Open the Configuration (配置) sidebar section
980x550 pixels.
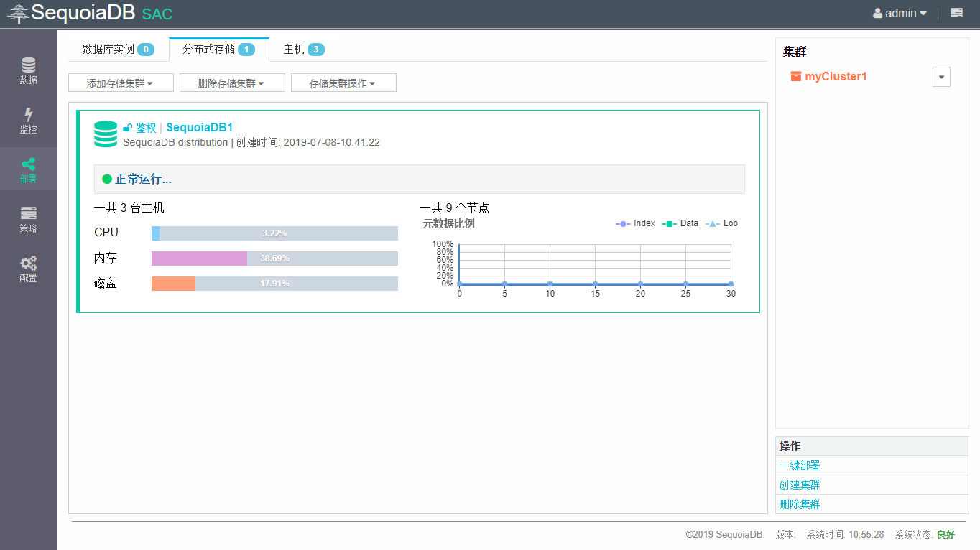pos(28,269)
